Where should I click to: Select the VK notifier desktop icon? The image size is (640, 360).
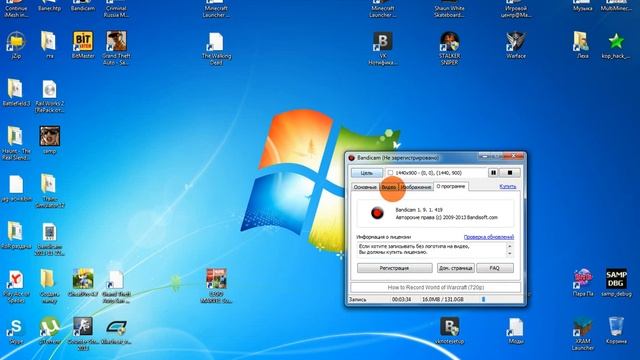383,48
